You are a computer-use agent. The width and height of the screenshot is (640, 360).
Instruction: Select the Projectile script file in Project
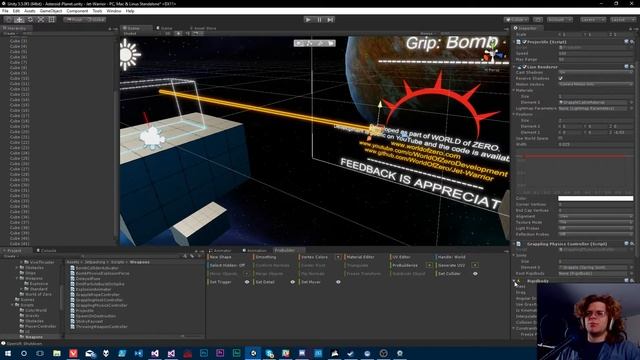[x=84, y=311]
